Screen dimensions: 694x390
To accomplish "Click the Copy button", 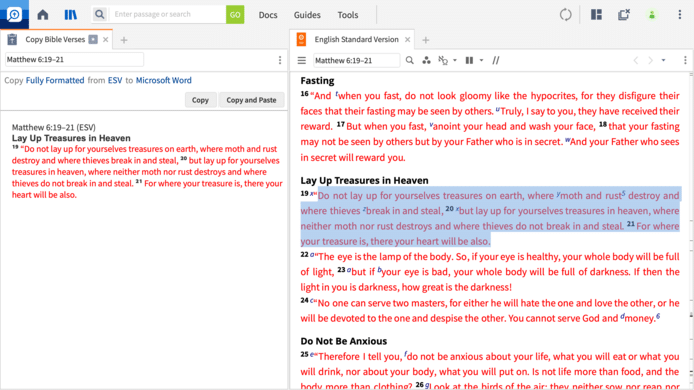I will (200, 100).
